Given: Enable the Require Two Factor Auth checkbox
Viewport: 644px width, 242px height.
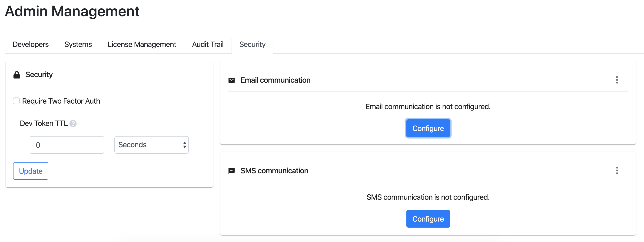Looking at the screenshot, I should pos(16,101).
